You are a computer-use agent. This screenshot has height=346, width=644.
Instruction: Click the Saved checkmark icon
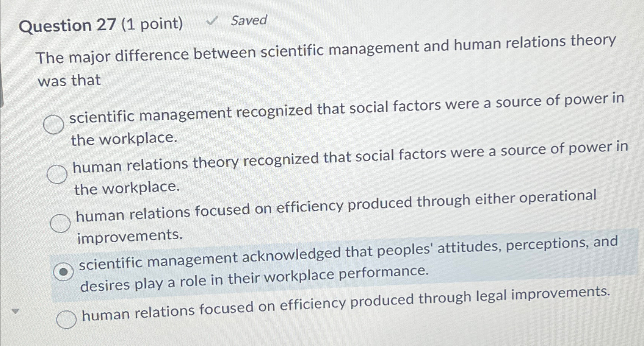click(211, 20)
